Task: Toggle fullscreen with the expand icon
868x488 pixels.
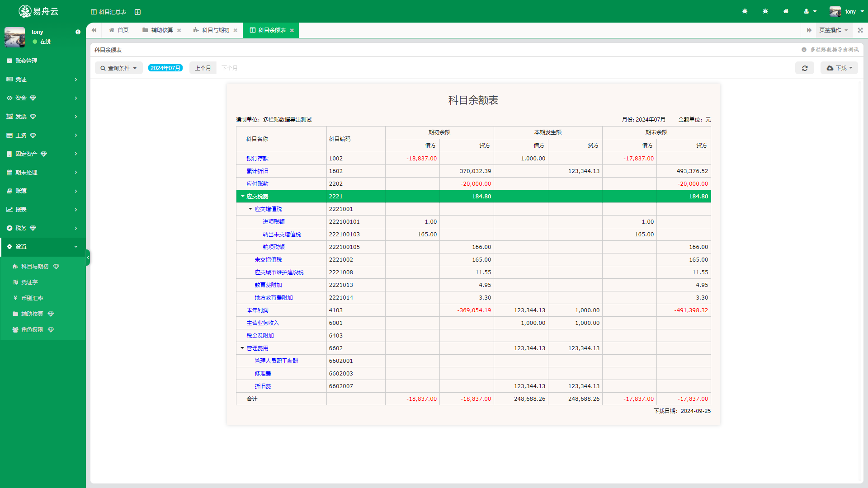Action: click(x=860, y=30)
